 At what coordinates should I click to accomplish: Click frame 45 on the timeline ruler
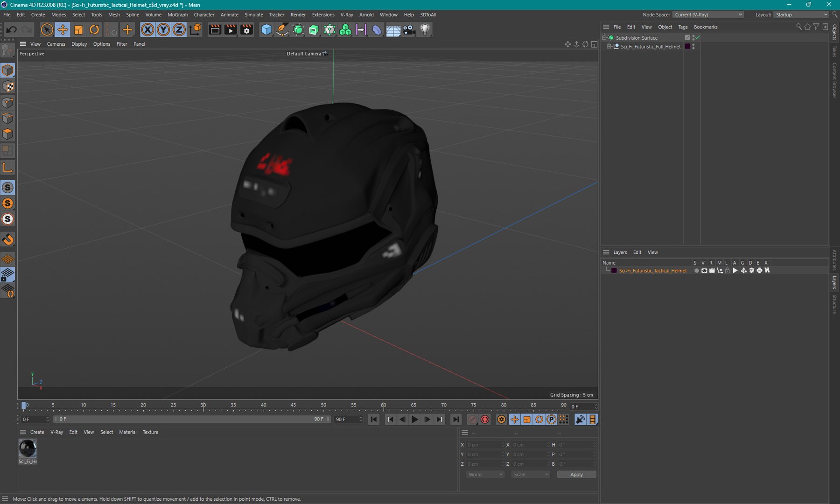pyautogui.click(x=293, y=405)
